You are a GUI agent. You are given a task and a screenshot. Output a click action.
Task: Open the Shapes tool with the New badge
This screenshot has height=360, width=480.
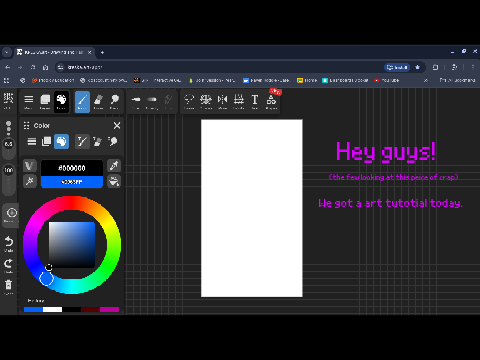(271, 101)
